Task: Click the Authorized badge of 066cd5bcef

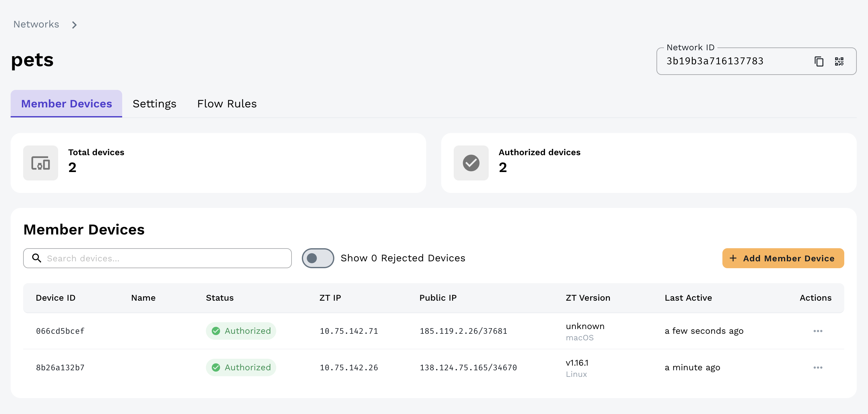Action: pyautogui.click(x=241, y=331)
